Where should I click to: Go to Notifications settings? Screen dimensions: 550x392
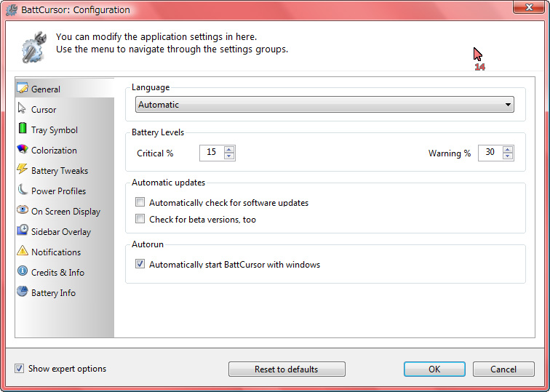65,252
